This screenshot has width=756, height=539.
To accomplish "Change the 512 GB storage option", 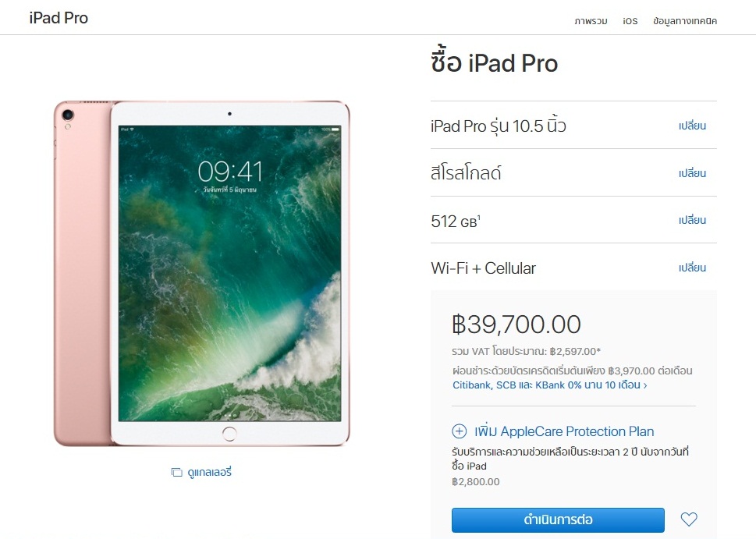I will pyautogui.click(x=692, y=220).
